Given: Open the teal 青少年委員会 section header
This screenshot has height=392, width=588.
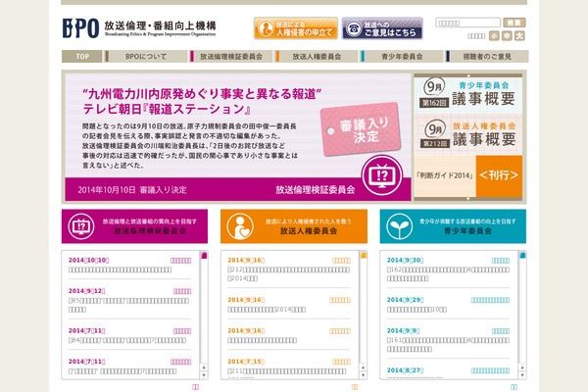Looking at the screenshot, I should [x=453, y=226].
